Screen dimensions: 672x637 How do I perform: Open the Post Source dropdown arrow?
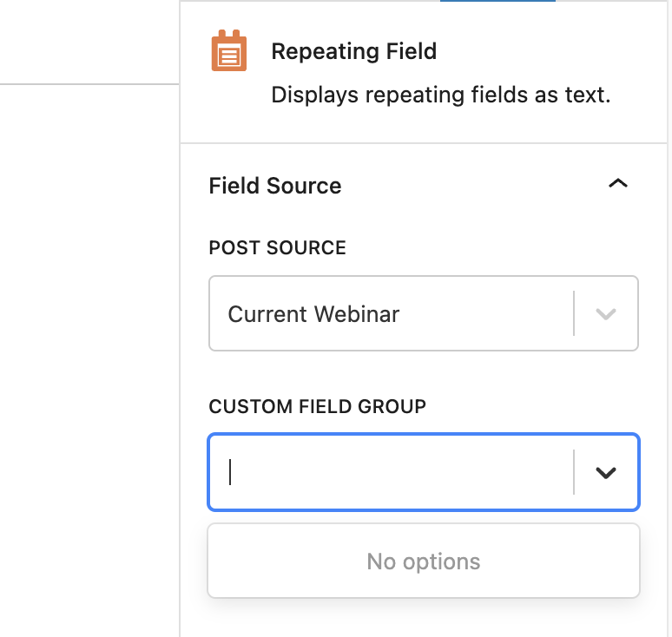(605, 314)
